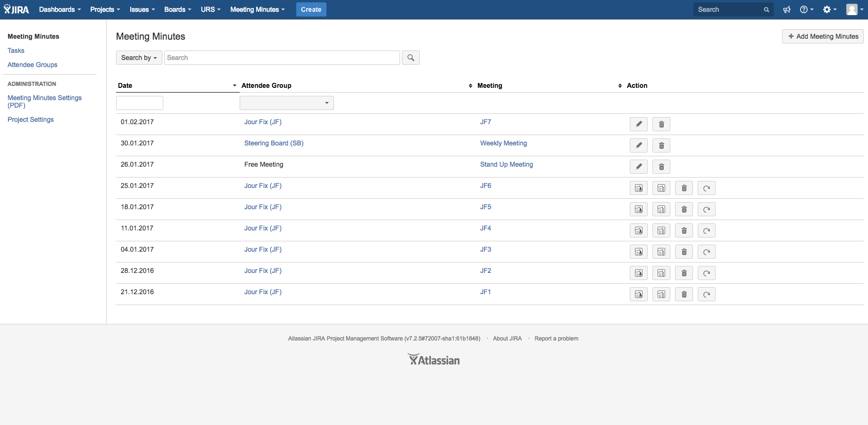Open the JF1 meeting link
This screenshot has width=868, height=425.
coord(486,292)
